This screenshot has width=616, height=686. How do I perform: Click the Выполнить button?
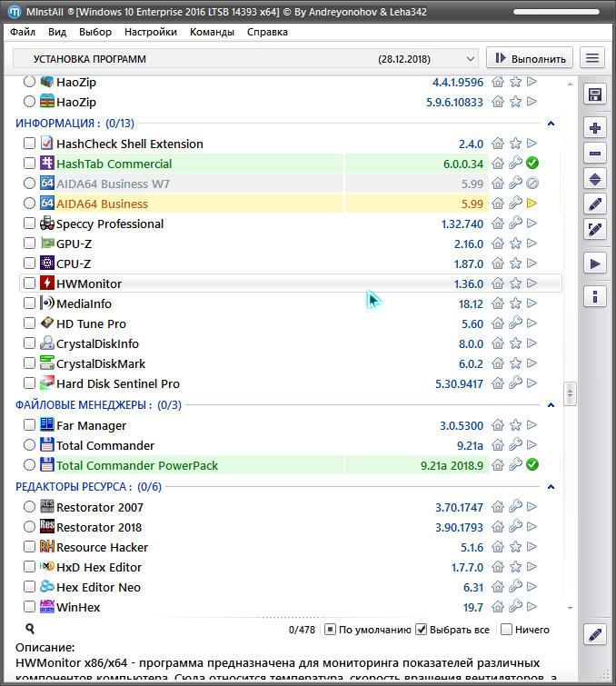click(530, 58)
